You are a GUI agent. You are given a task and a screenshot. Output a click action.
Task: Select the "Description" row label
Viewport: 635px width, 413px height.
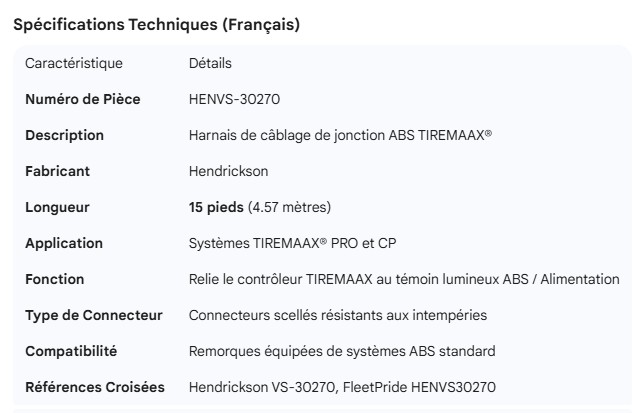click(64, 136)
